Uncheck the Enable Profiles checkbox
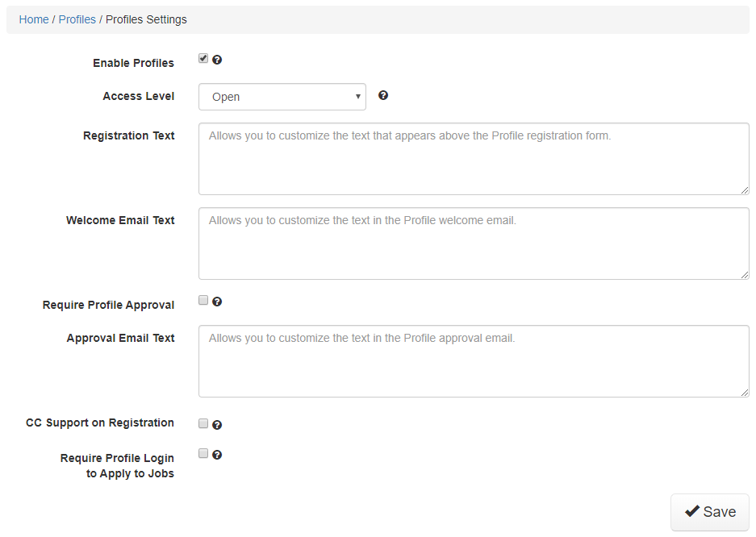756x537 pixels. click(x=203, y=58)
